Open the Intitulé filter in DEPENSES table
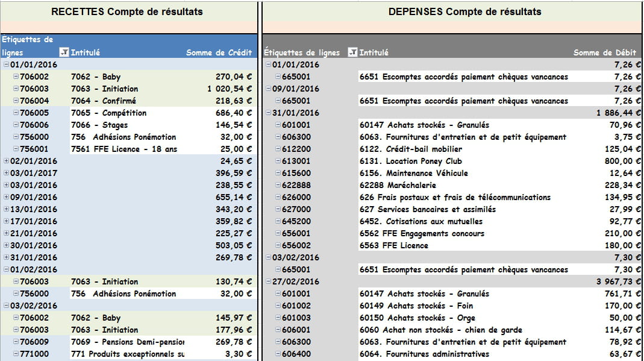The image size is (644, 361). 352,52
